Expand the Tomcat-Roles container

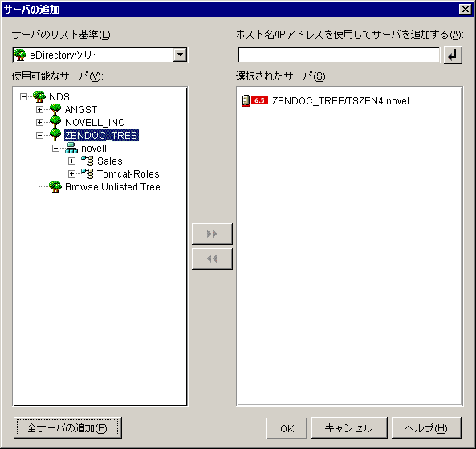[71, 173]
